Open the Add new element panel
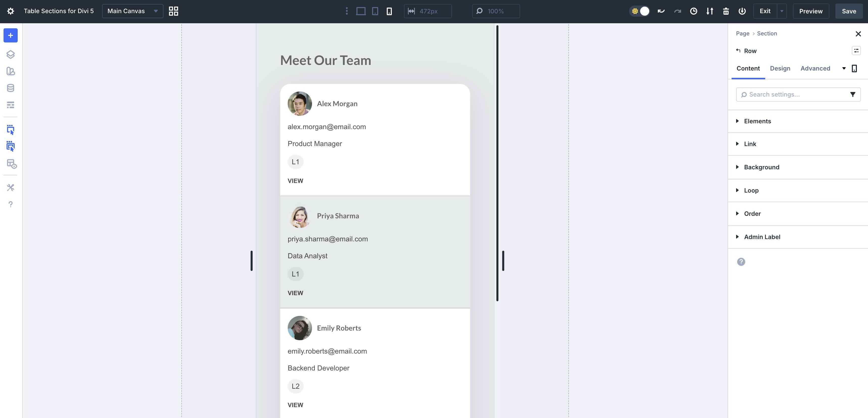The image size is (868, 418). point(10,35)
